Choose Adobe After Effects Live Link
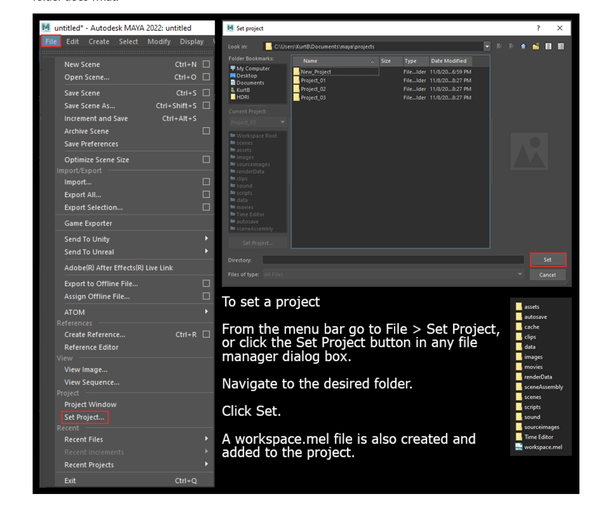The height and width of the screenshot is (516, 600). click(119, 268)
